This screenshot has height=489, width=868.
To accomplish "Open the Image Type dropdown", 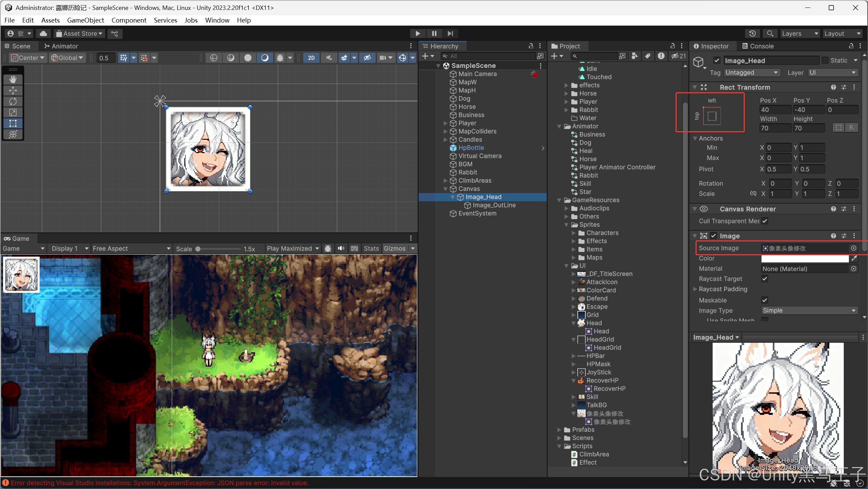I will pyautogui.click(x=809, y=311).
